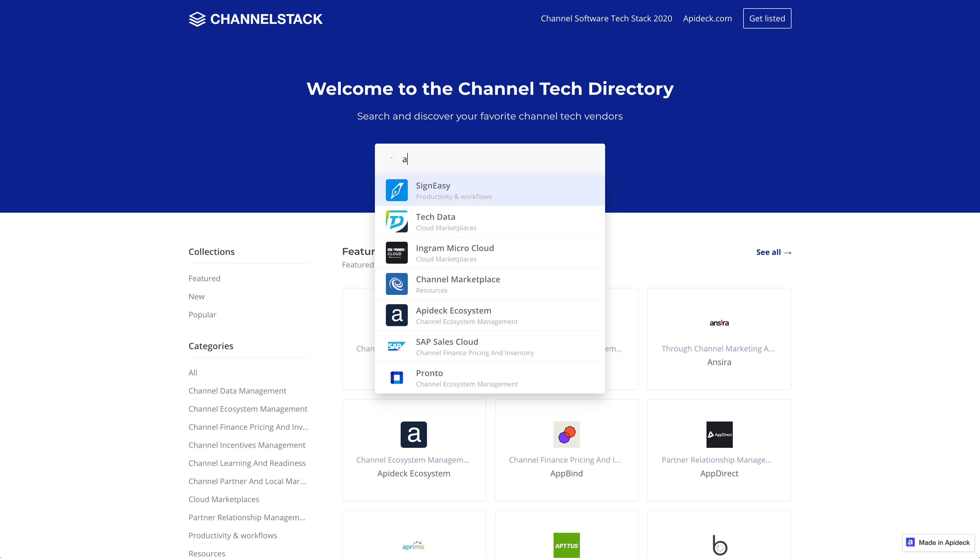Open the See all featured vendors link
The height and width of the screenshot is (558, 980).
coord(773,252)
